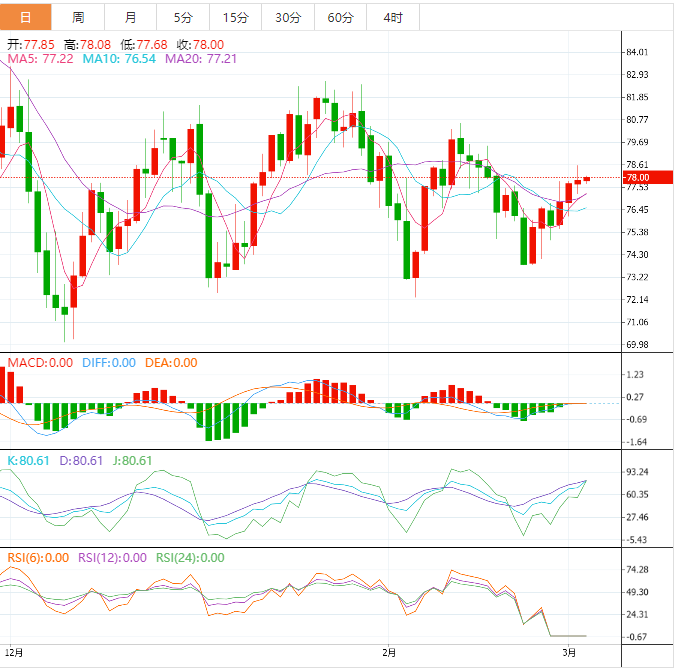Switch to the 4时 interval tab
The width and height of the screenshot is (676, 668).
coord(393,17)
